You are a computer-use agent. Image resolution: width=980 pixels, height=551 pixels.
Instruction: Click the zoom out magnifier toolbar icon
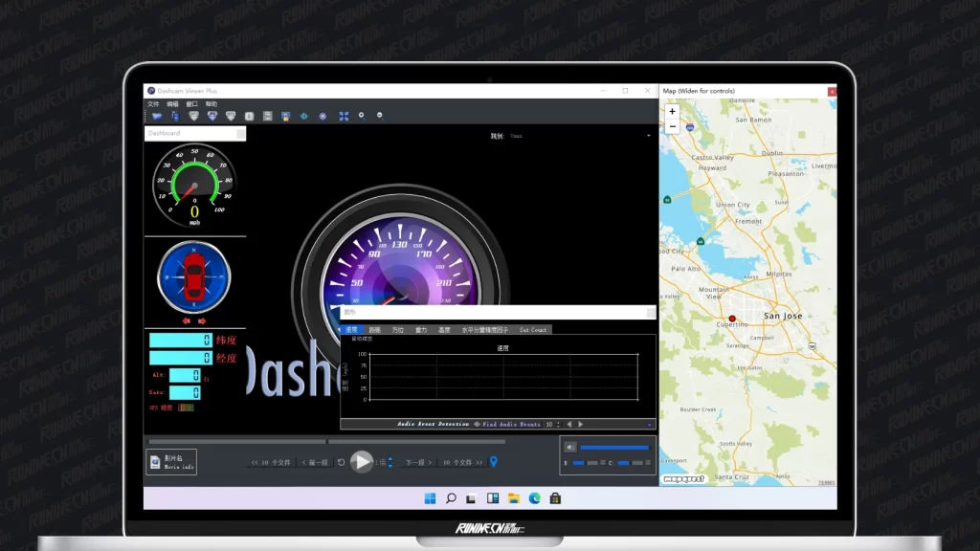tap(380, 116)
